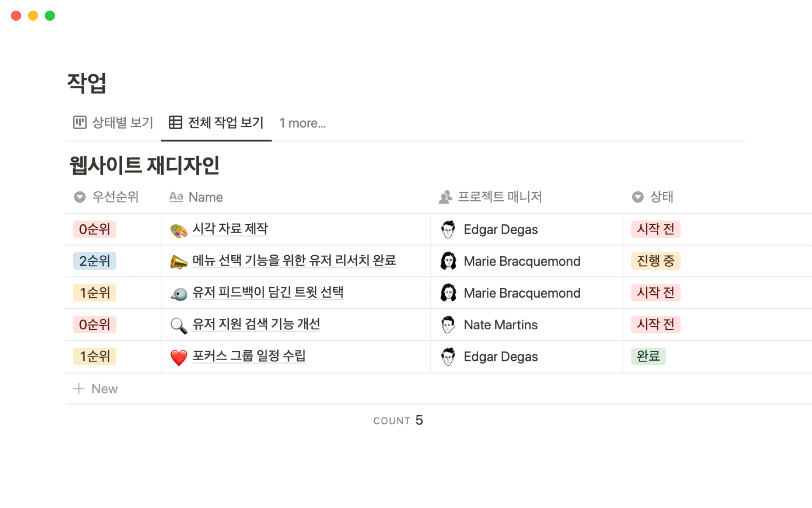812x508 pixels.
Task: Click the board icon of 상태별 보기
Action: click(x=80, y=122)
